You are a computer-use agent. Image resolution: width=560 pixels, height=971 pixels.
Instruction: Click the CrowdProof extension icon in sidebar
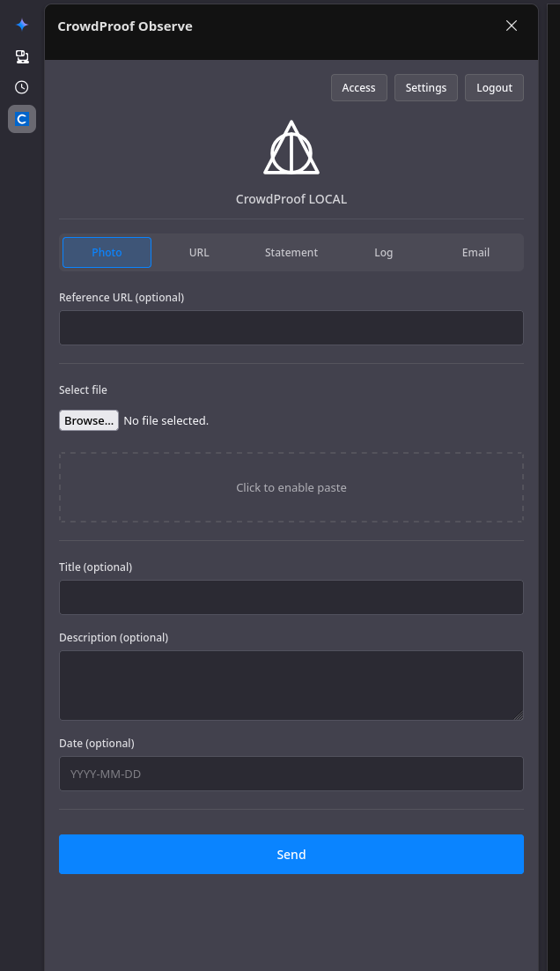(22, 119)
